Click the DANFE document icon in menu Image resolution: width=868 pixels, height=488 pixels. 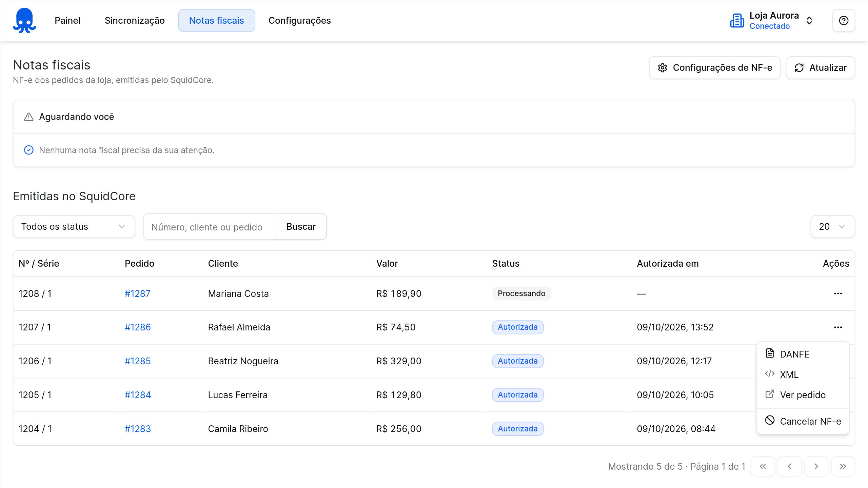tap(770, 353)
